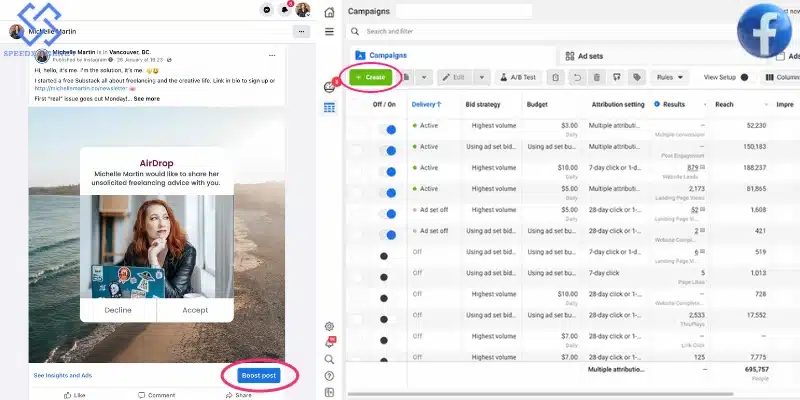Click the green Create button
Screen dimensions: 800x400
pyautogui.click(x=370, y=77)
